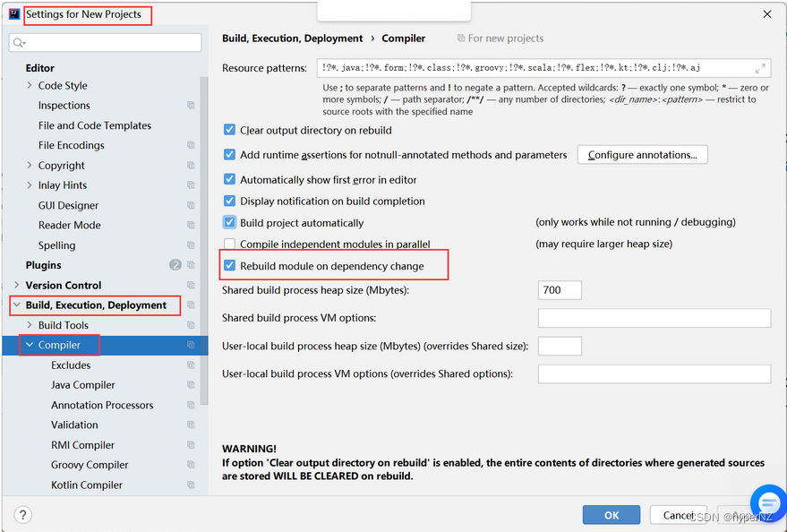
Task: Click the project-level icon beside Java Compiler
Action: (191, 385)
